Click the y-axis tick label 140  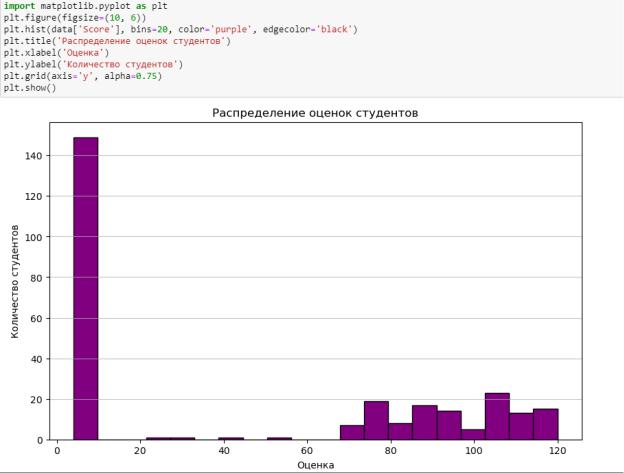coord(34,156)
